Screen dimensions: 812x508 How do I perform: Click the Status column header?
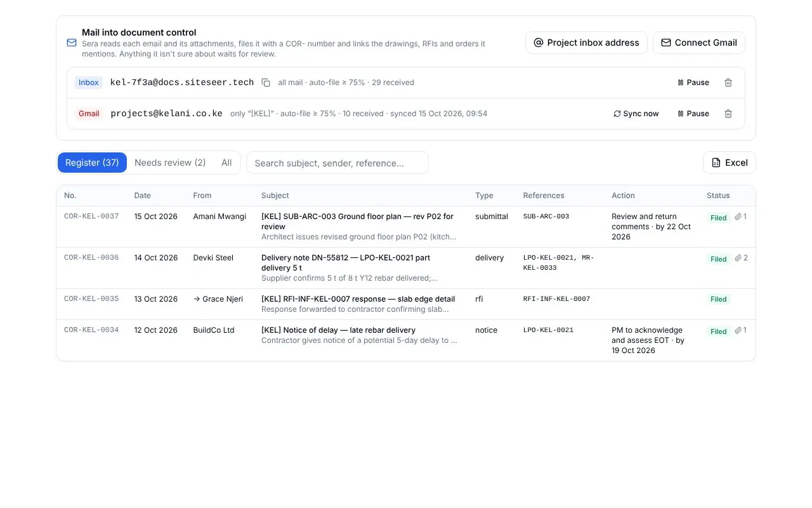[x=718, y=196]
